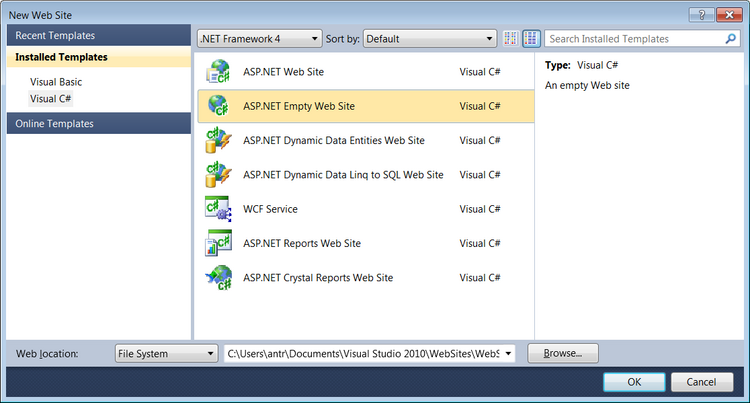This screenshot has height=403, width=750.
Task: Switch to medium icons list view
Action: point(531,39)
